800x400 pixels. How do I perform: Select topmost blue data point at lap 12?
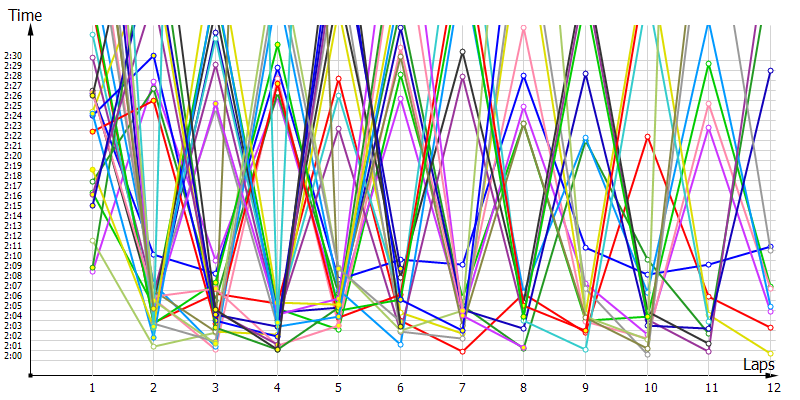tap(770, 71)
